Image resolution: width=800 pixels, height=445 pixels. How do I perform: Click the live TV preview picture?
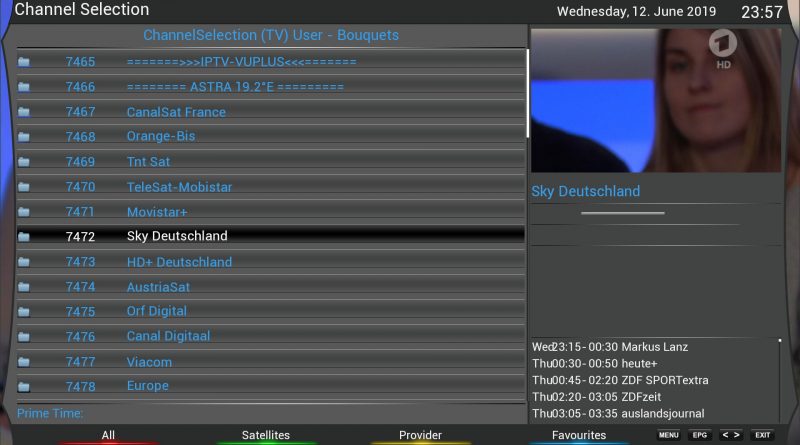656,101
